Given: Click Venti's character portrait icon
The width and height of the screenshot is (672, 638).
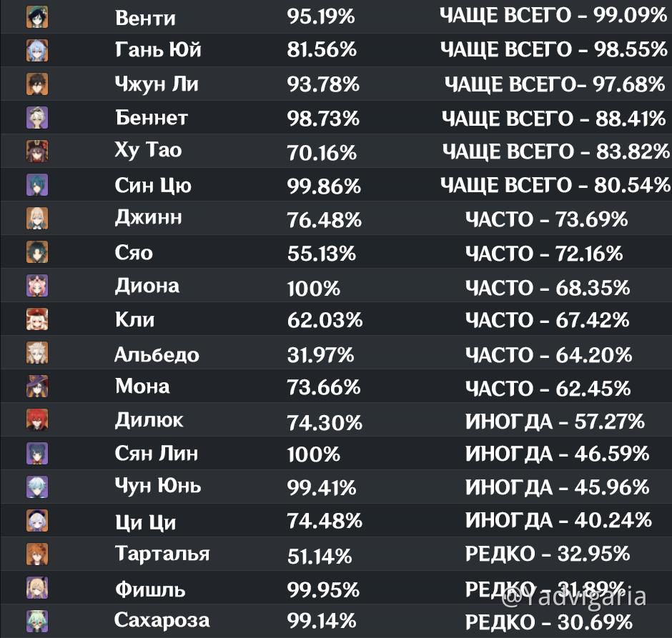Looking at the screenshot, I should tap(37, 17).
